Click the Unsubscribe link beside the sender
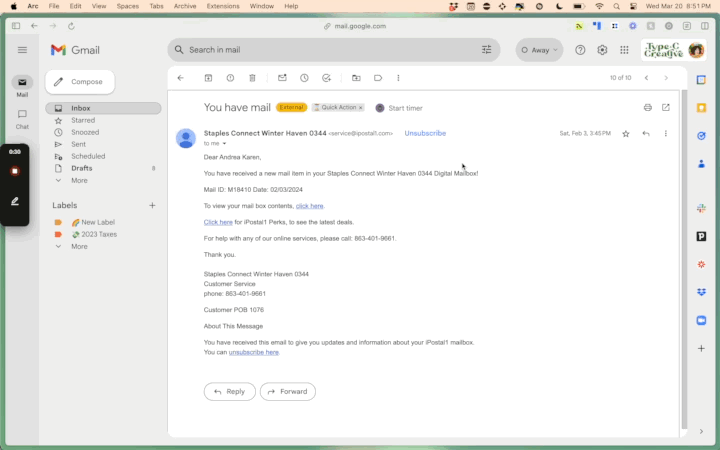Screen dimensions: 720x450 pyautogui.click(x=425, y=133)
